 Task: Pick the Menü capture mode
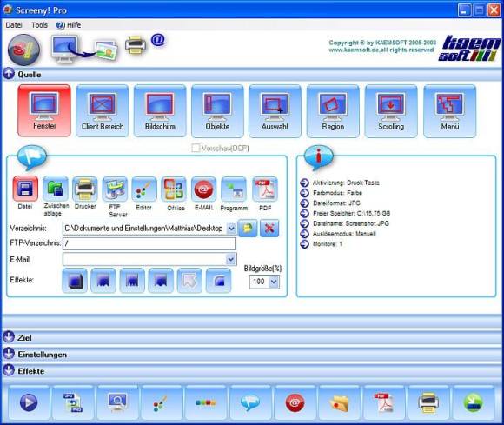449,111
